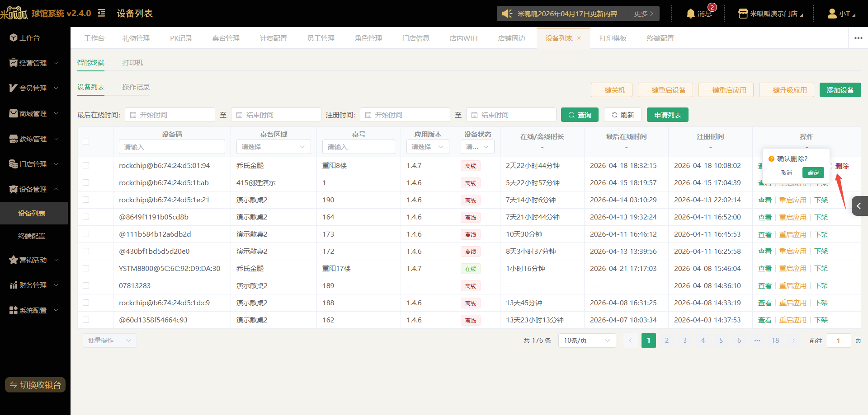
Task: Toggle the select-all header checkbox
Action: [86, 142]
